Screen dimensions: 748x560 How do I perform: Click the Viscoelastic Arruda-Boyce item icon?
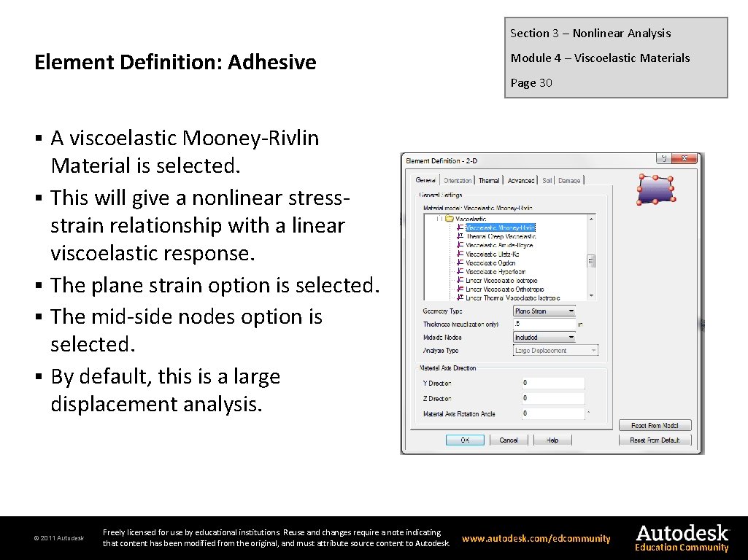tap(460, 245)
